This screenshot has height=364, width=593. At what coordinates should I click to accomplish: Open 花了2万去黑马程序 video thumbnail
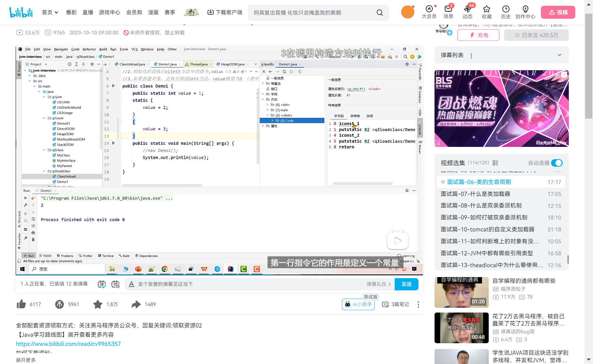(461, 328)
